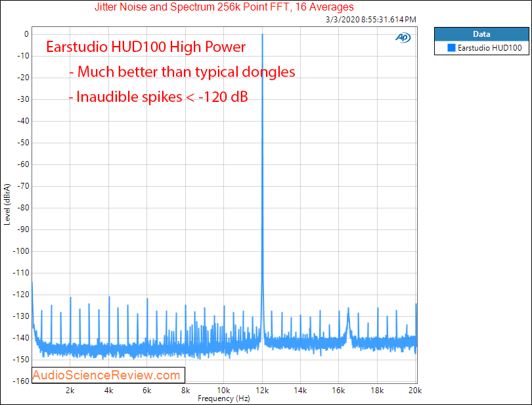This screenshot has height=405, width=532.
Task: Click the 10k frequency axis tick label
Action: 223,391
